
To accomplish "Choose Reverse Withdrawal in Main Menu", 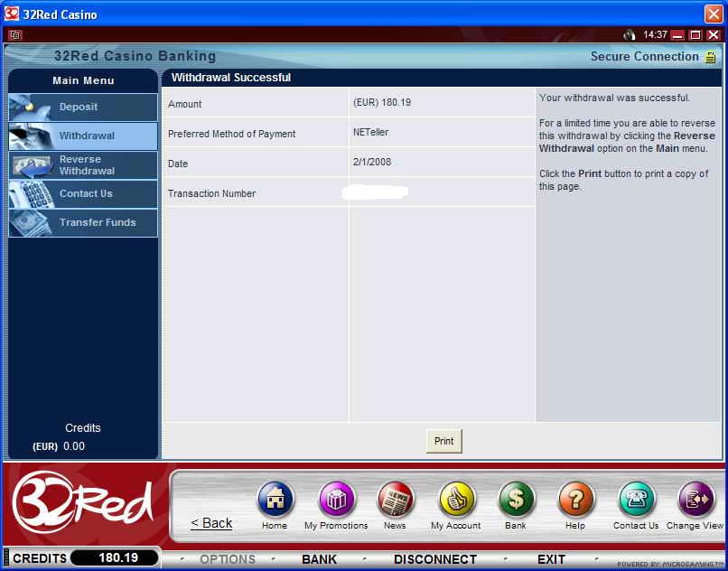I will point(83,165).
